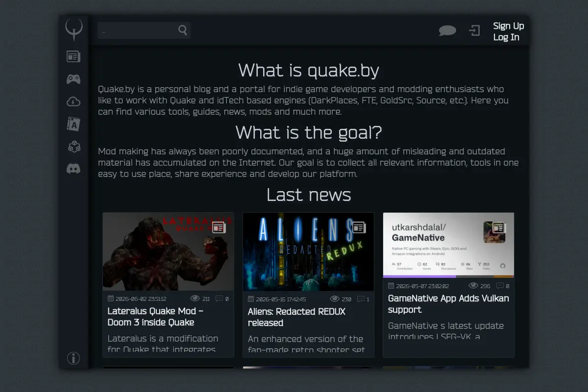588x392 pixels.
Task: Click the comments icon on the Aliens card
Action: (x=361, y=299)
